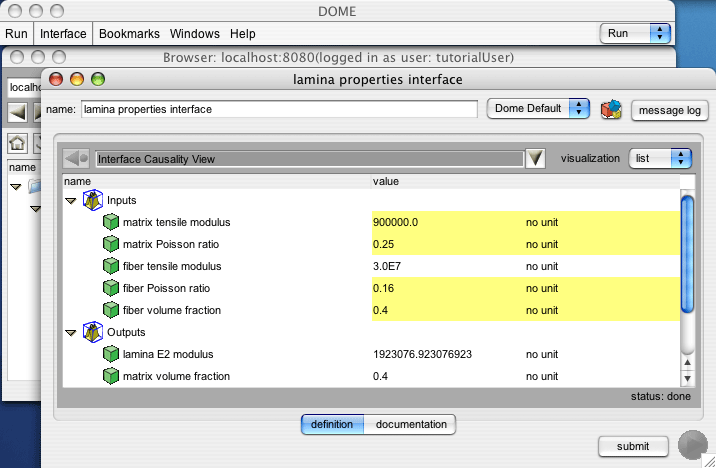The width and height of the screenshot is (716, 468).
Task: Click the status: done text
Action: 660,396
